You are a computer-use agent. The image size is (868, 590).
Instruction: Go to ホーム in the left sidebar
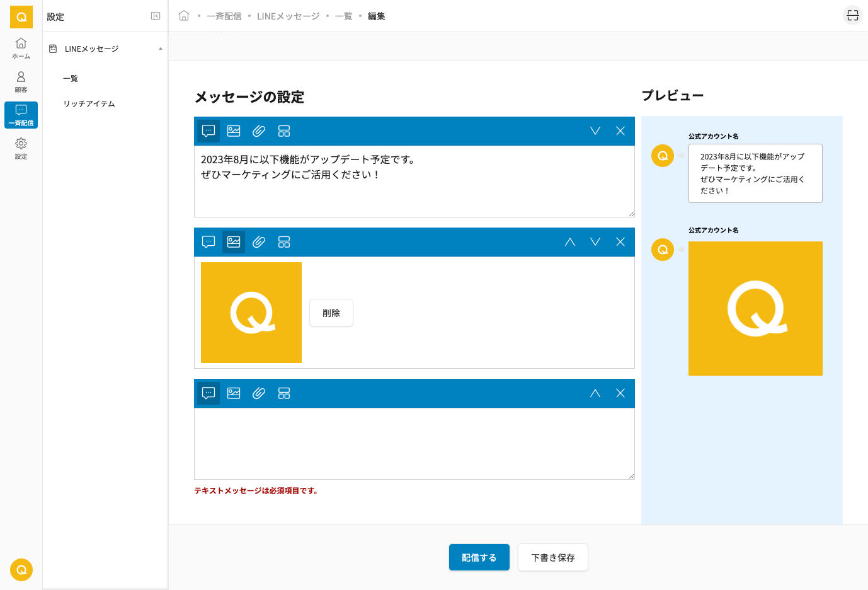[21, 48]
